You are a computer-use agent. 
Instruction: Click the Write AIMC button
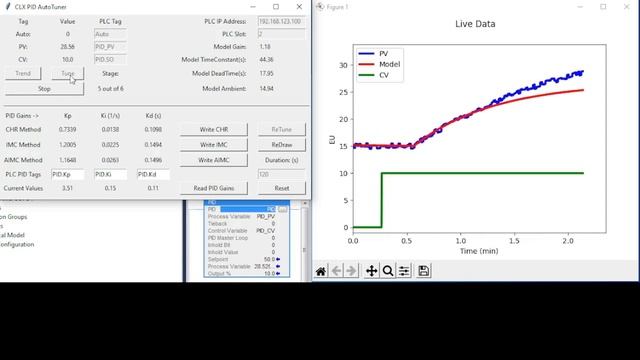[x=213, y=160]
